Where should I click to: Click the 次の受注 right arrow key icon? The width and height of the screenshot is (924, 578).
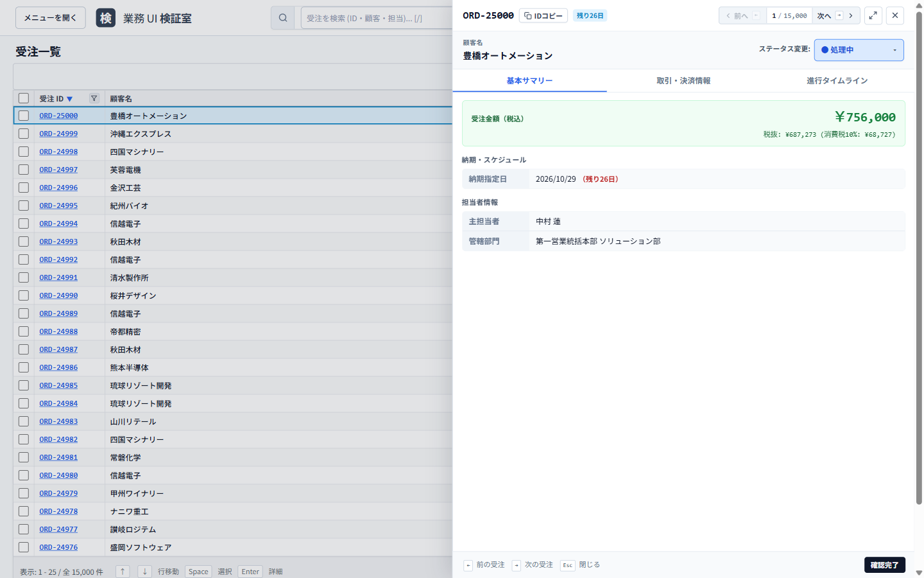point(517,565)
